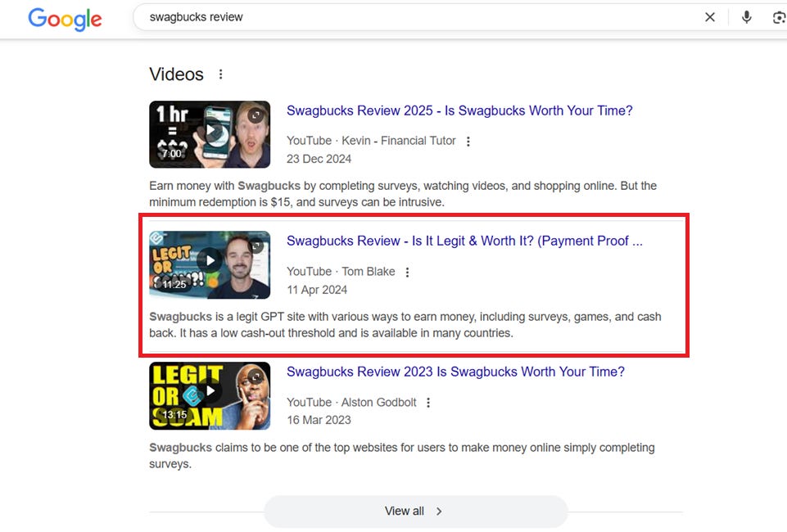Focus the swagbucks review search box

click(417, 17)
